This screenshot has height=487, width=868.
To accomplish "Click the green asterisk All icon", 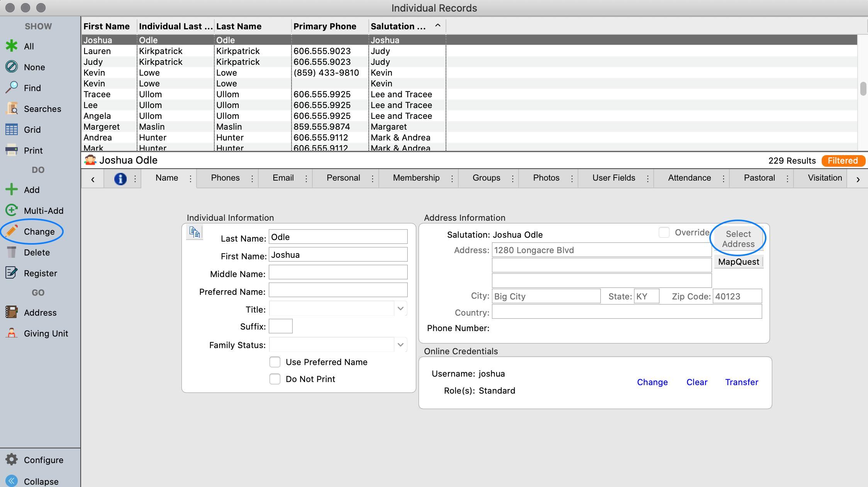I will point(12,46).
